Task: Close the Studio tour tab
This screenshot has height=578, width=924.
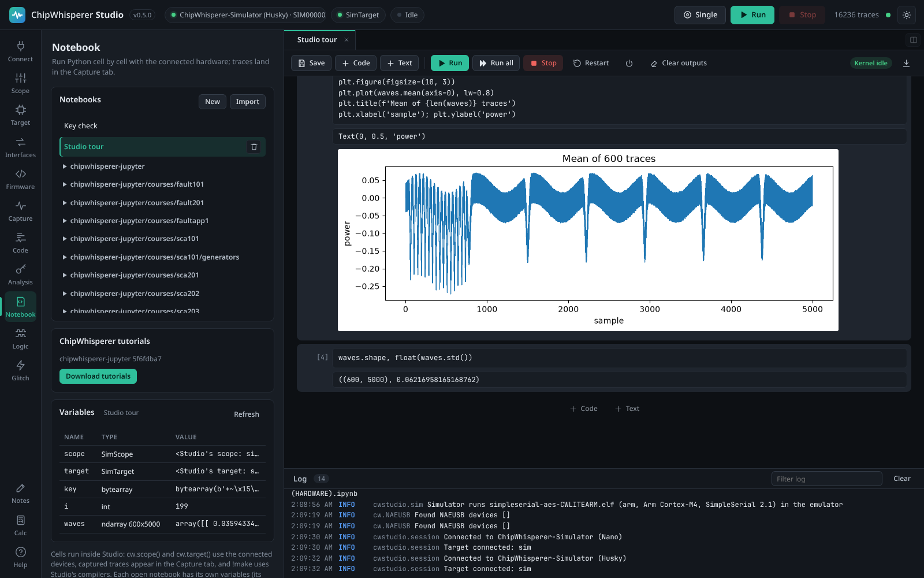Action: pos(346,40)
